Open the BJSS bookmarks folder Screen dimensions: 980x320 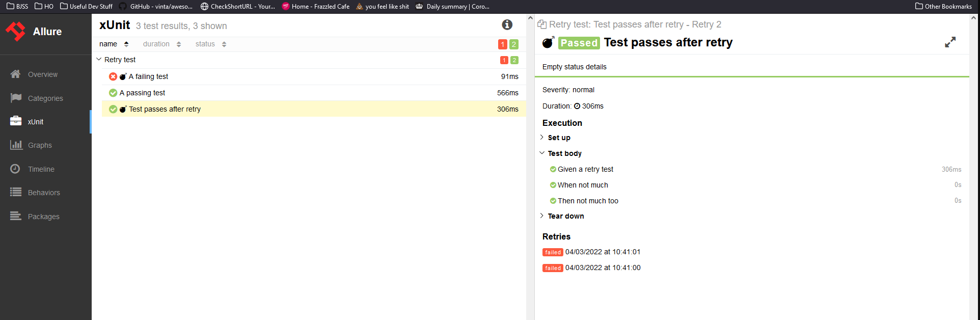17,6
